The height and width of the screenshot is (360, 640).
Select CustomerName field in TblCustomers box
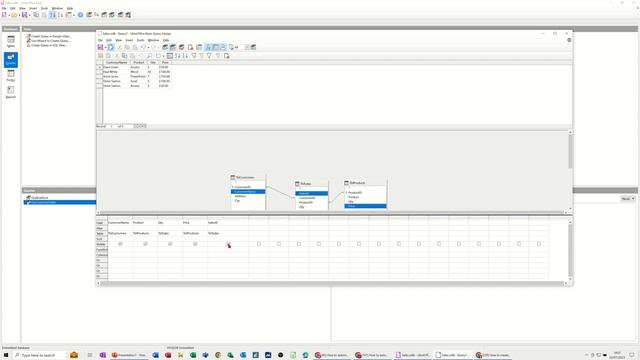[248, 191]
